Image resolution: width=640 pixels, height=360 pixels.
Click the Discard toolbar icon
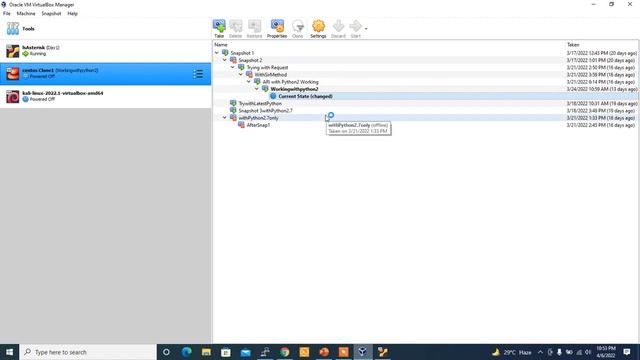coord(338,29)
